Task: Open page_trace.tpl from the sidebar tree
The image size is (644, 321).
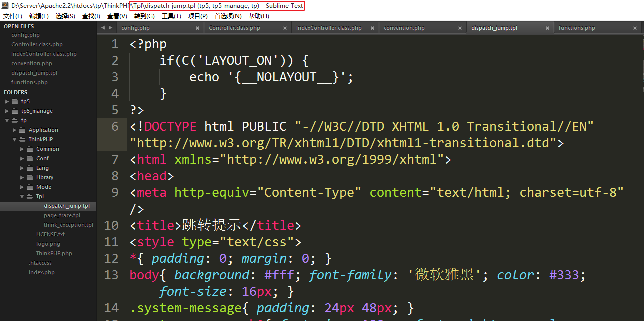Action: (x=62, y=215)
